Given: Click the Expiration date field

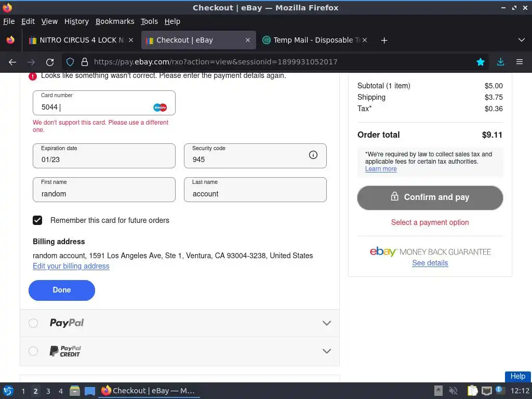Looking at the screenshot, I should click(x=104, y=156).
